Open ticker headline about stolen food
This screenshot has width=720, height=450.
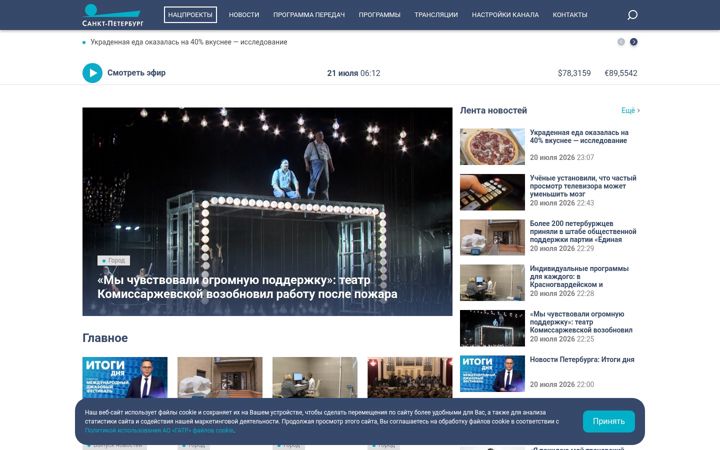(189, 42)
